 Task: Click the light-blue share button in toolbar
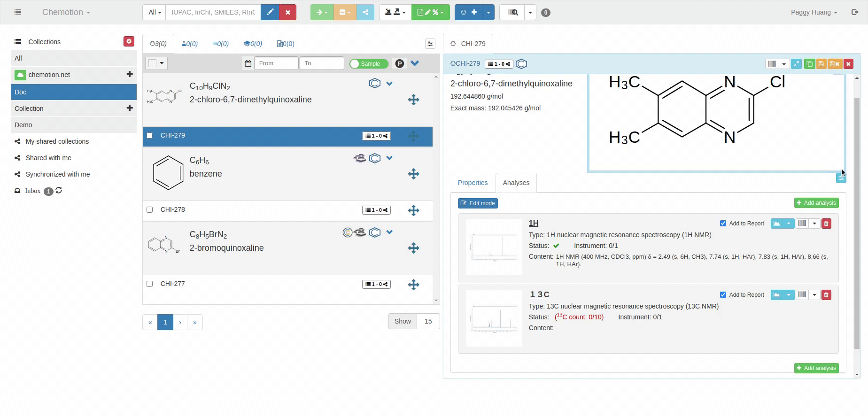click(x=365, y=12)
